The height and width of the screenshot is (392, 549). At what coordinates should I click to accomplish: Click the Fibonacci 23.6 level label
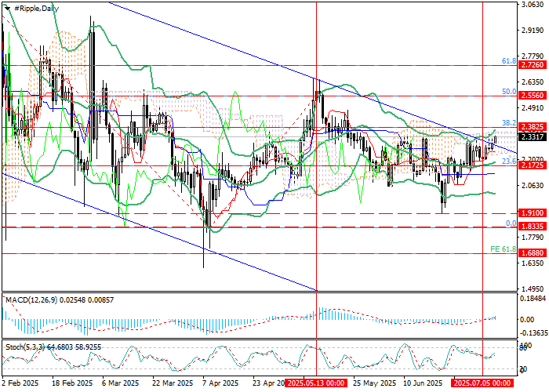pyautogui.click(x=509, y=161)
